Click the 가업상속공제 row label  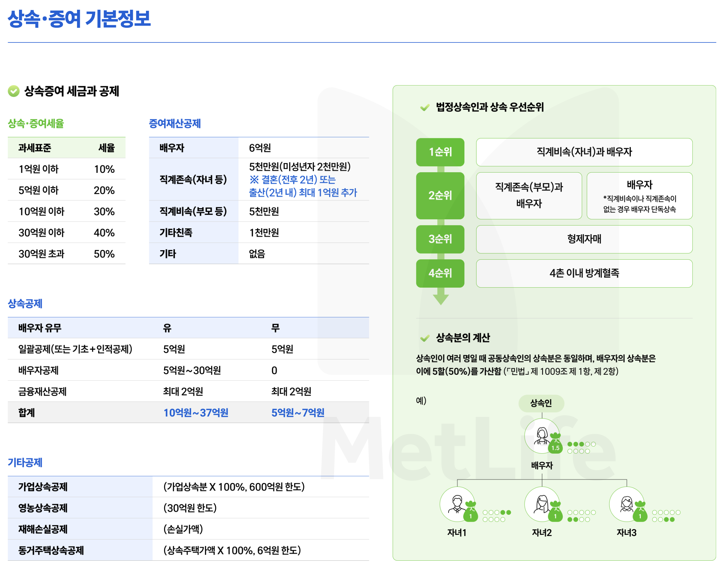[x=43, y=487]
